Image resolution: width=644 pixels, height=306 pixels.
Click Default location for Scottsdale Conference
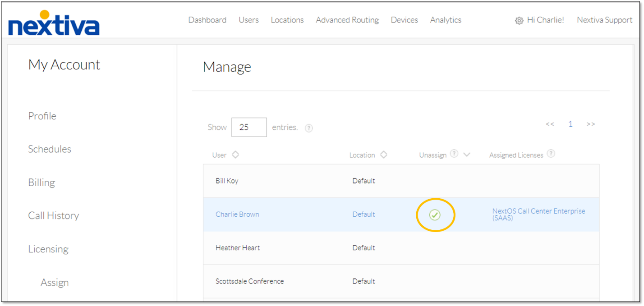[x=364, y=281]
